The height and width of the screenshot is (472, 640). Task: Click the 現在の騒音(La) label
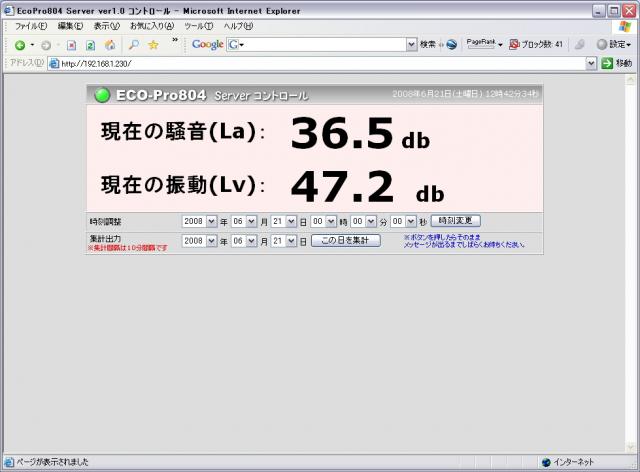pos(183,132)
